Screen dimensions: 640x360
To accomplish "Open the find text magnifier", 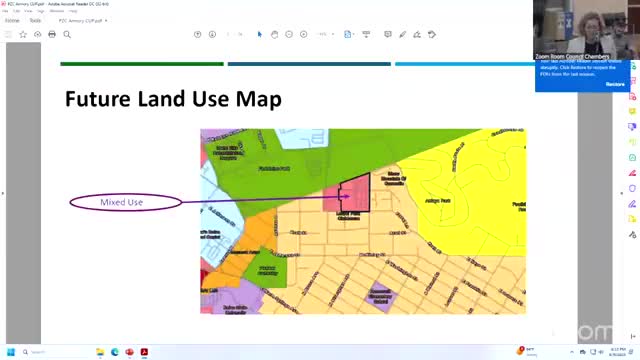I will [67, 34].
